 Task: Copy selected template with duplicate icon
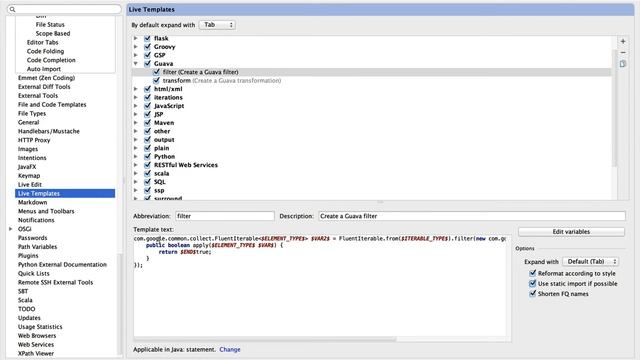(623, 64)
